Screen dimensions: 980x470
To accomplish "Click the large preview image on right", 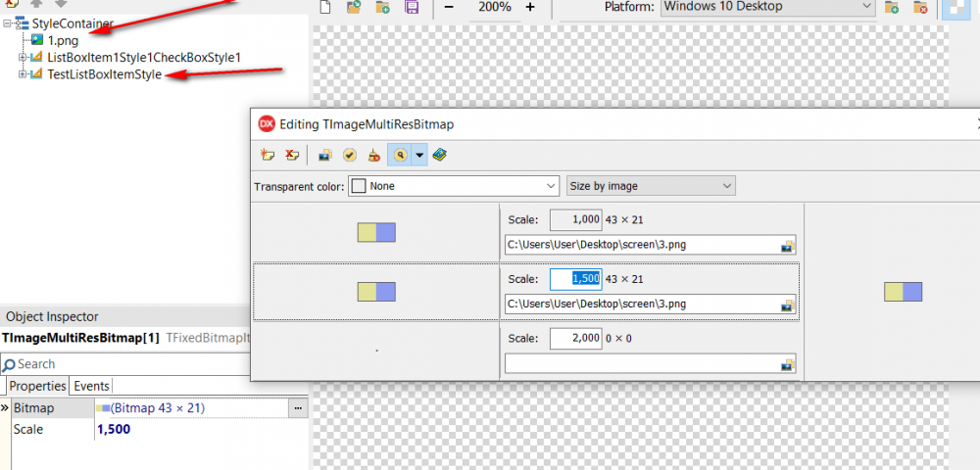I will (904, 292).
